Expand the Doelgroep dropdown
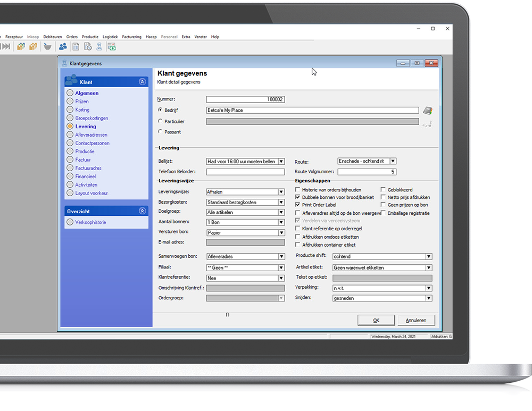The height and width of the screenshot is (411, 532). click(x=281, y=212)
